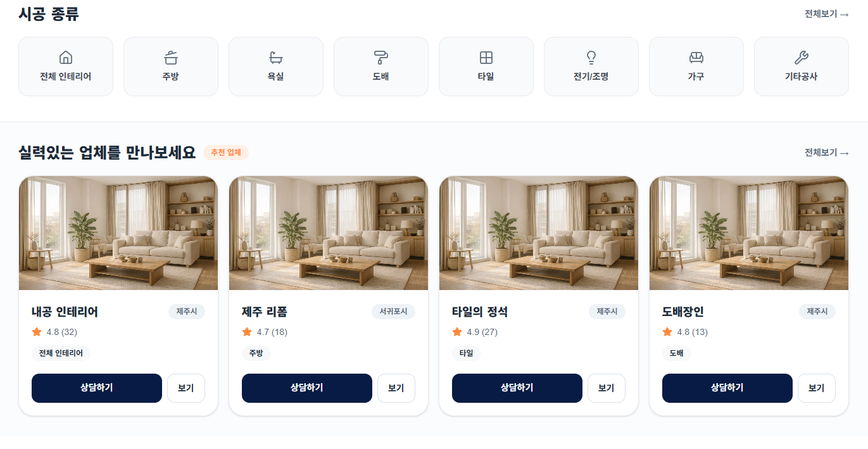Viewport: 868px width, 449px height.
Task: Select the cooking pot icon for 주방
Action: pos(170,58)
